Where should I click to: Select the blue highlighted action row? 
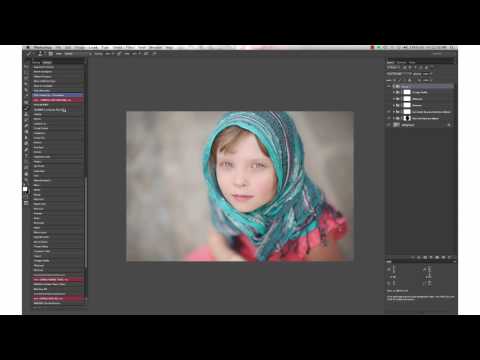tap(58, 95)
